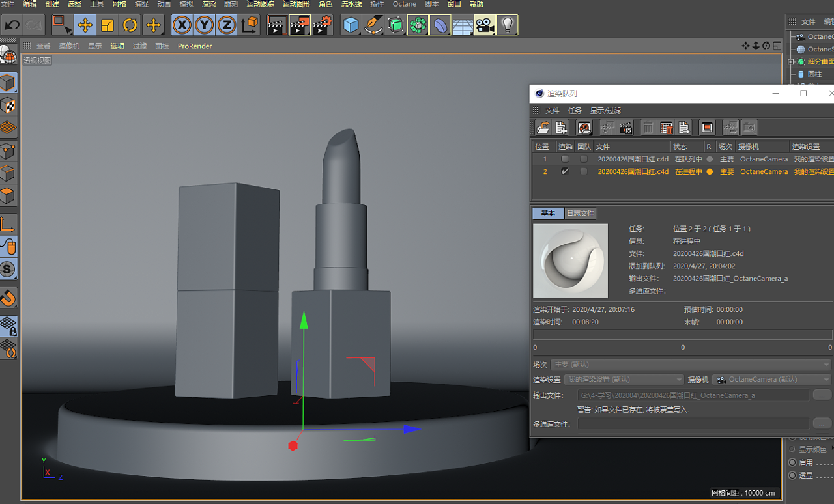Viewport: 834px width, 504px height.
Task: Toggle render checkbox for queue row 2
Action: pos(565,171)
